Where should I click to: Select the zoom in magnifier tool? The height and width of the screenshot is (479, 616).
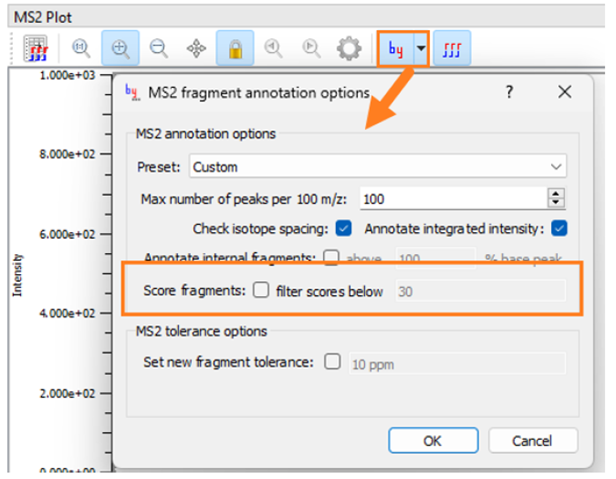point(120,48)
